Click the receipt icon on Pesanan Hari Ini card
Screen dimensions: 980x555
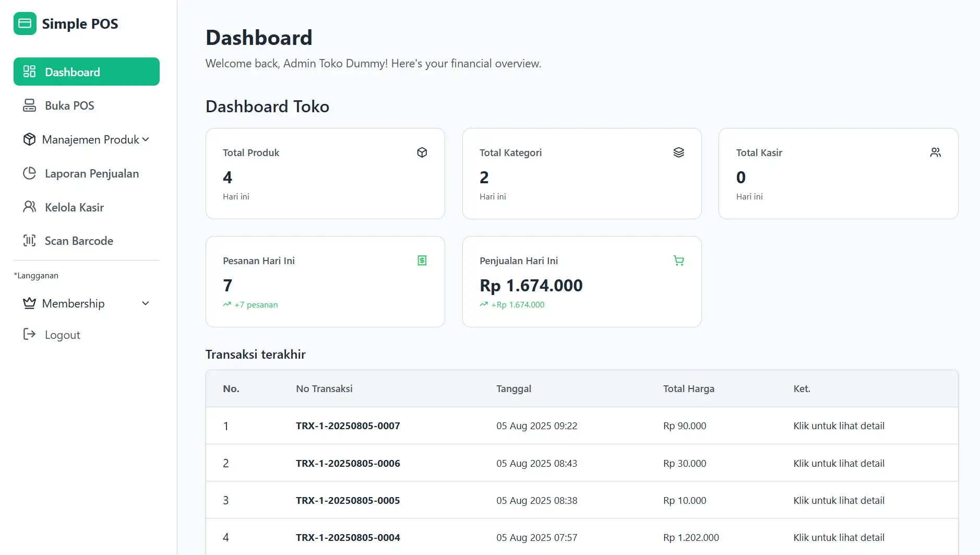422,261
